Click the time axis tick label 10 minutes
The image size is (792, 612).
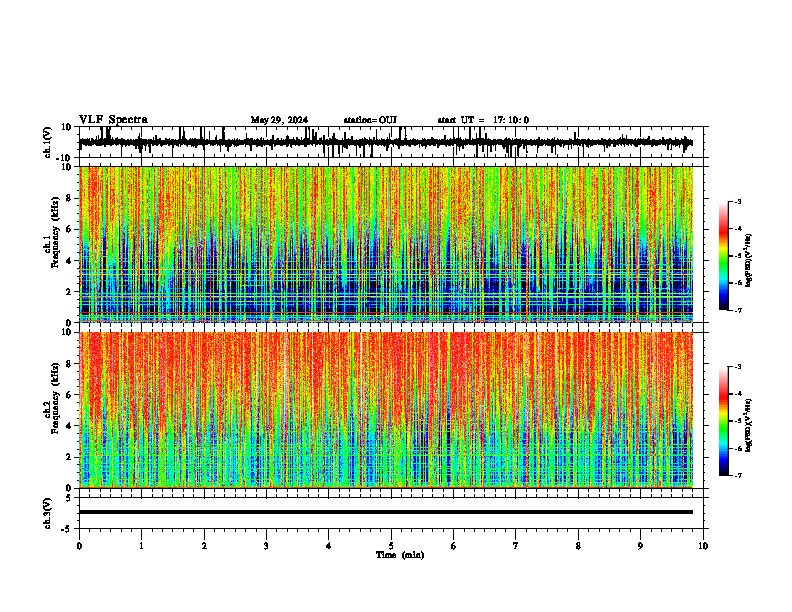pyautogui.click(x=703, y=545)
